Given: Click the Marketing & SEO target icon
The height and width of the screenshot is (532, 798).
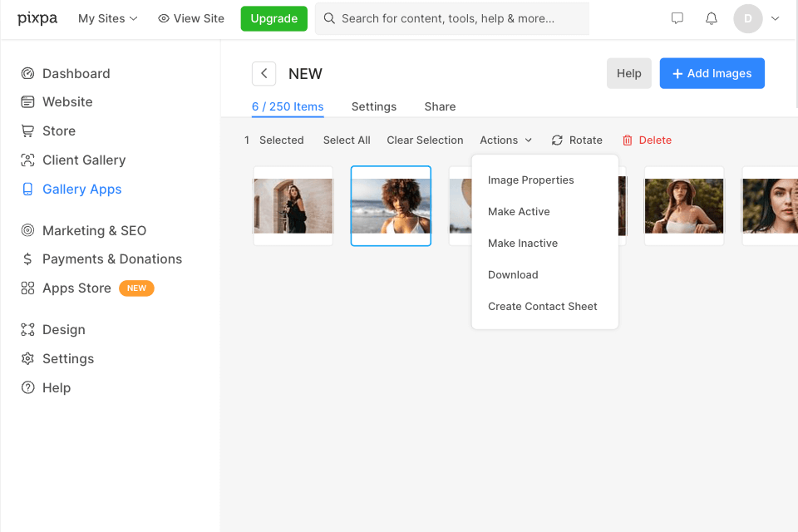Looking at the screenshot, I should 27,230.
